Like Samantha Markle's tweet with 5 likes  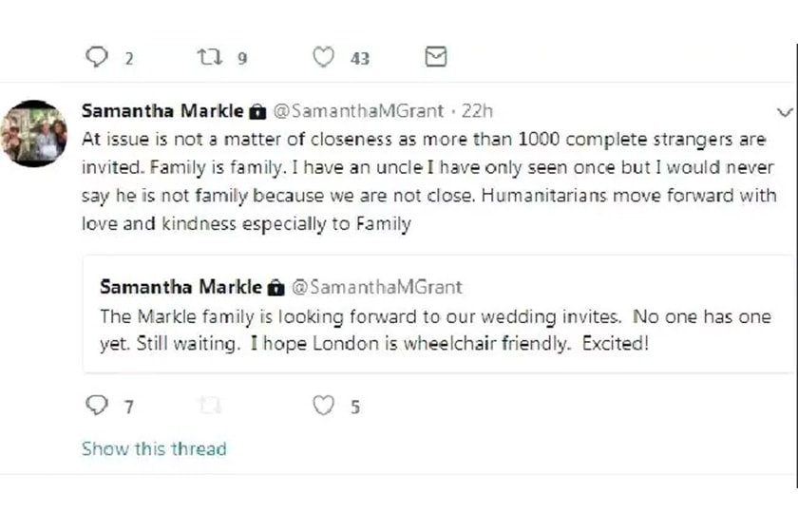[x=324, y=407]
